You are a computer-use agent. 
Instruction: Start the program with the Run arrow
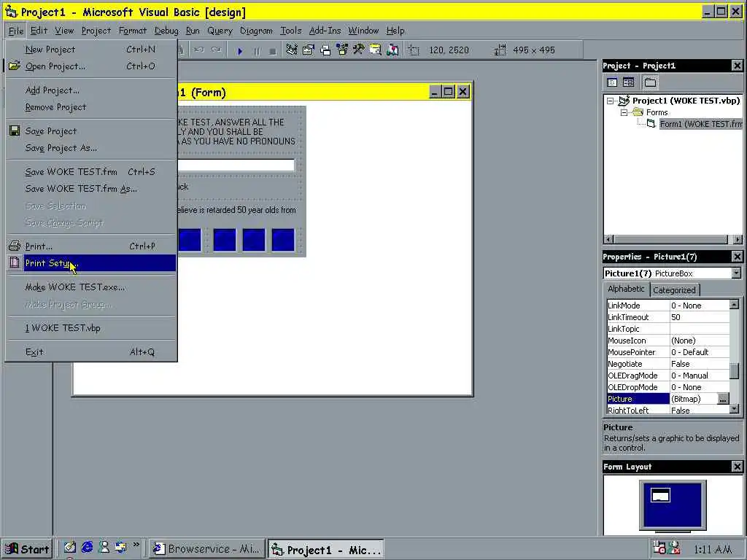(x=240, y=50)
